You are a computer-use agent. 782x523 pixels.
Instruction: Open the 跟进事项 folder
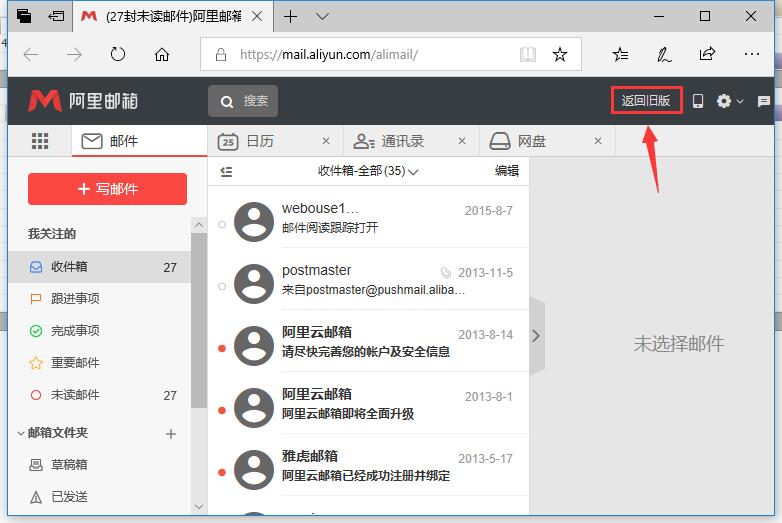[99, 299]
